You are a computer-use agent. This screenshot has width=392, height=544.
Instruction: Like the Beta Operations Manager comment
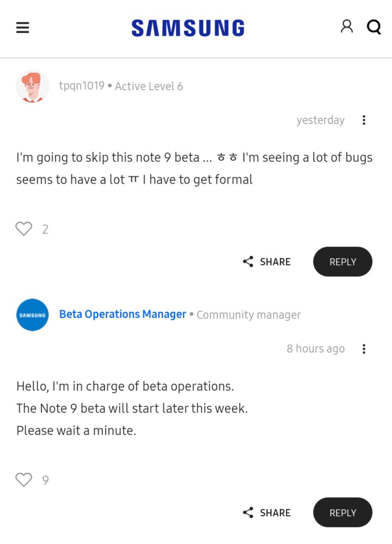[x=24, y=480]
